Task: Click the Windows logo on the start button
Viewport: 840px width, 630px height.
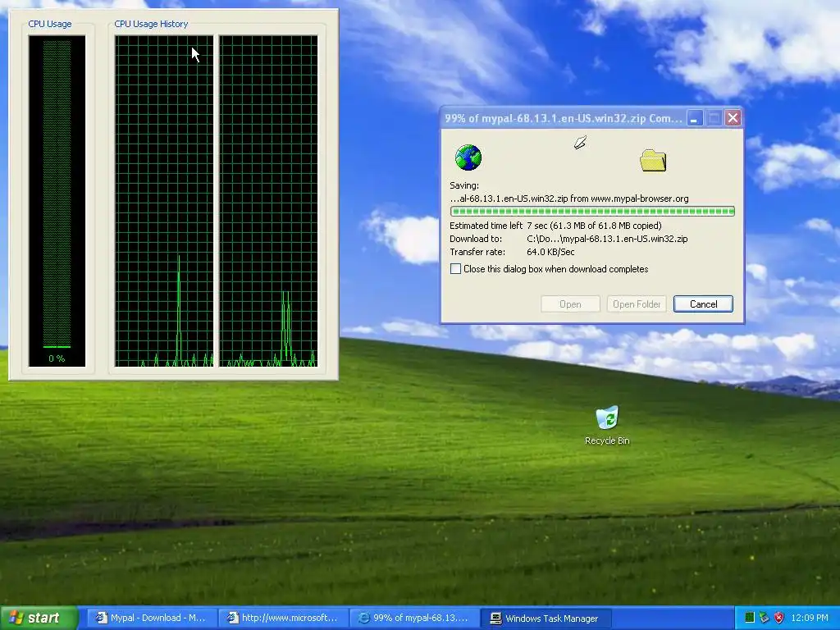Action: click(16, 618)
